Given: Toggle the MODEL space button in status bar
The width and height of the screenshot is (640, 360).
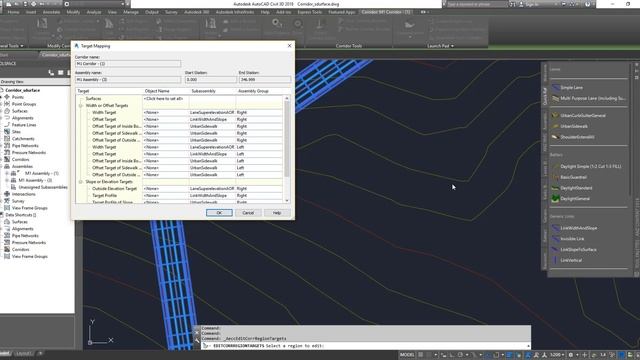Looking at the screenshot, I should [407, 355].
